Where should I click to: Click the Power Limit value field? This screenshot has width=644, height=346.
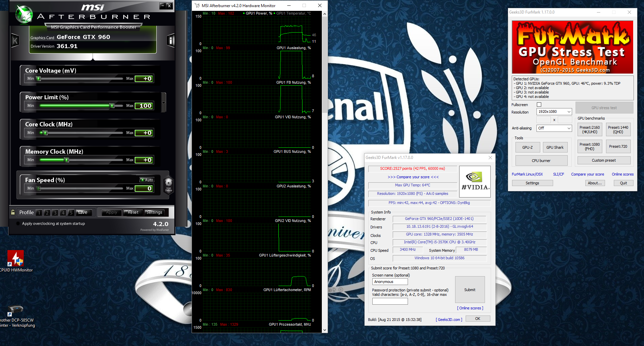(x=144, y=106)
